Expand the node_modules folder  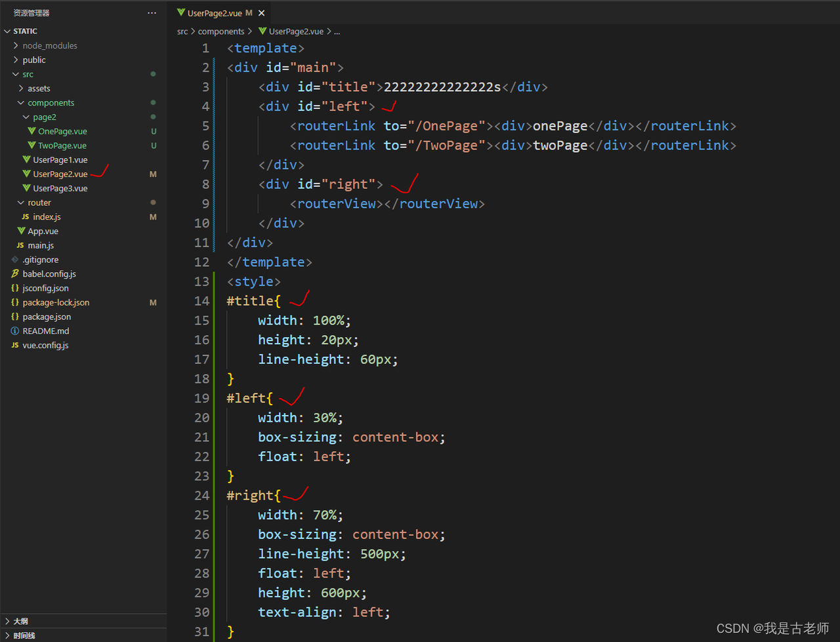click(x=50, y=45)
